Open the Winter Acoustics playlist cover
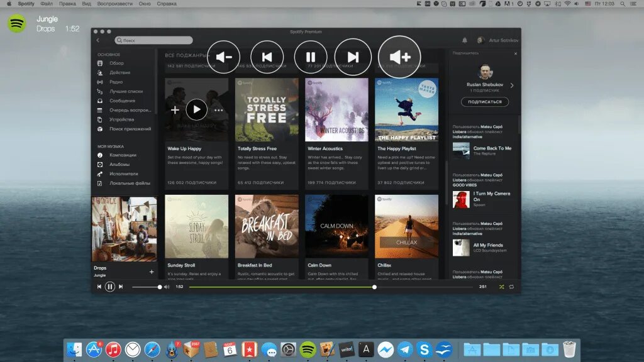 pos(337,109)
